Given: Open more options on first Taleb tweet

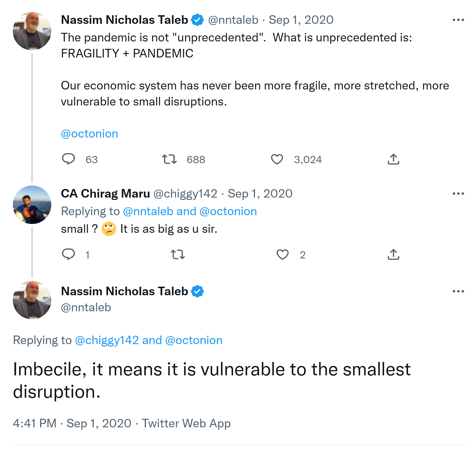Looking at the screenshot, I should click(458, 20).
